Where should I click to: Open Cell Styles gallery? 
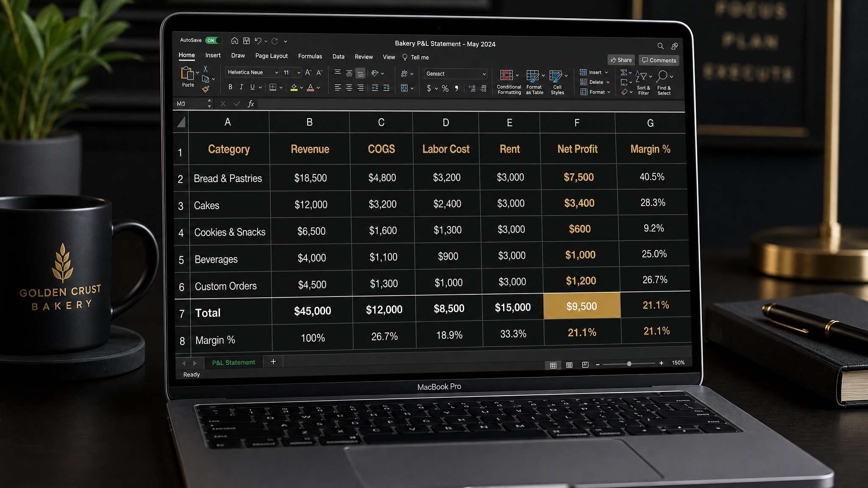click(x=556, y=76)
